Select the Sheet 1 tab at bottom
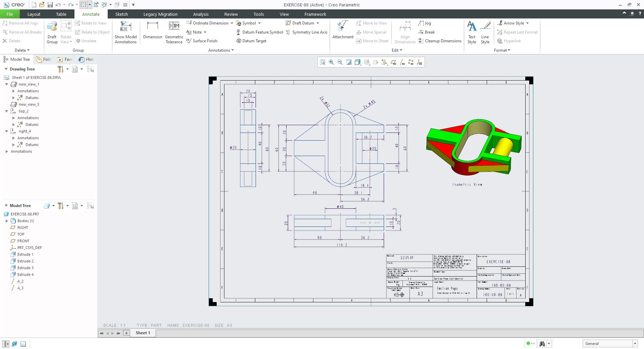 tap(143, 333)
